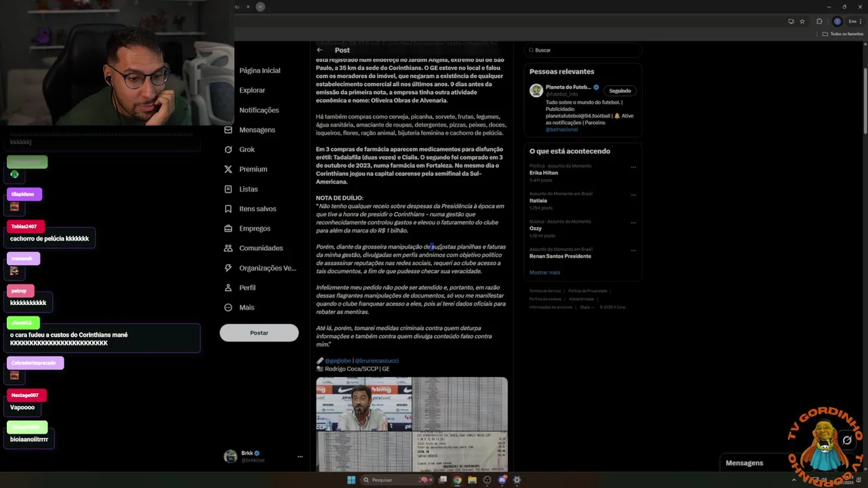Close the current browser tab
The height and width of the screenshot is (488, 868).
248,7
